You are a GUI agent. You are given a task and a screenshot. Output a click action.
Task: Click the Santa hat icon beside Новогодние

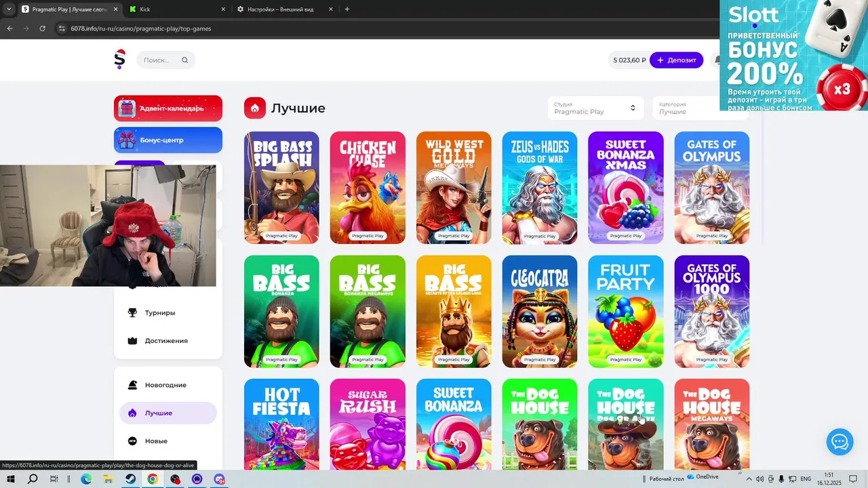point(132,385)
